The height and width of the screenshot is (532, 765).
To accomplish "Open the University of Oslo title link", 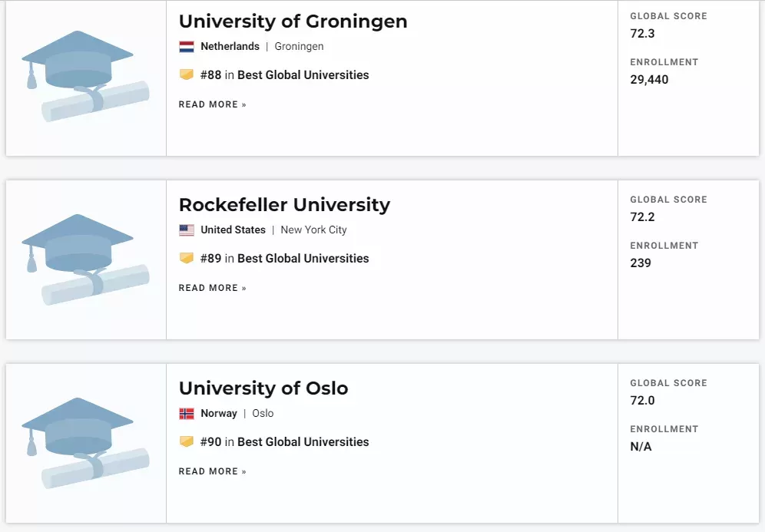I will (x=263, y=388).
